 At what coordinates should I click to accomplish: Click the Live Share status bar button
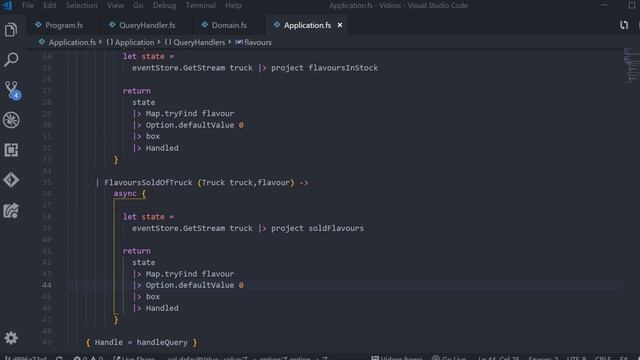tap(134, 358)
